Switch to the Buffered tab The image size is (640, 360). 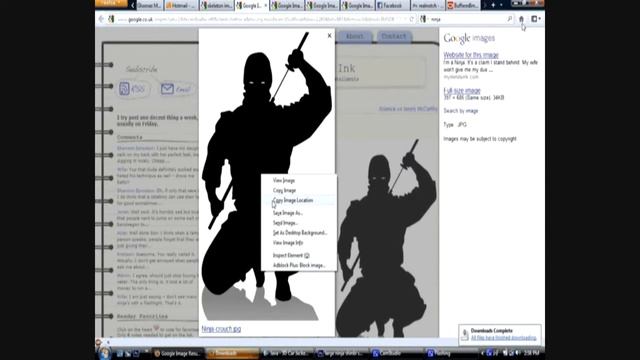point(463,5)
